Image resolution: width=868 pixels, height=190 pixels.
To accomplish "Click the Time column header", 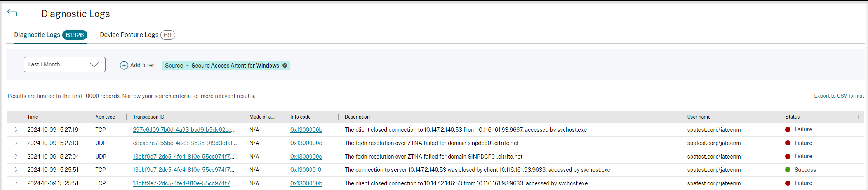I will (x=33, y=117).
